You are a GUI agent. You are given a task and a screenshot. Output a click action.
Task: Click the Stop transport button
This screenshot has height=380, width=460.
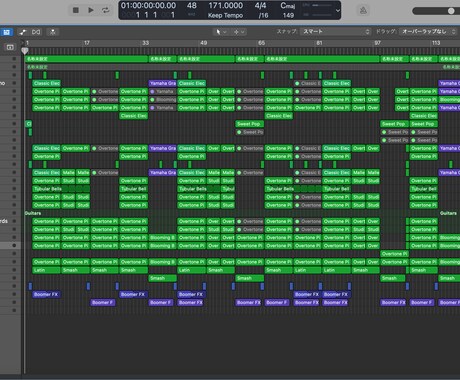pos(76,10)
